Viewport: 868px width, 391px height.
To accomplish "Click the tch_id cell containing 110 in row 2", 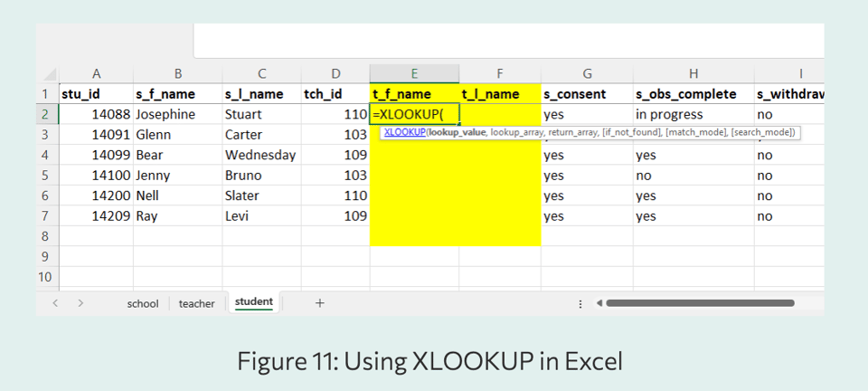I will pos(335,114).
